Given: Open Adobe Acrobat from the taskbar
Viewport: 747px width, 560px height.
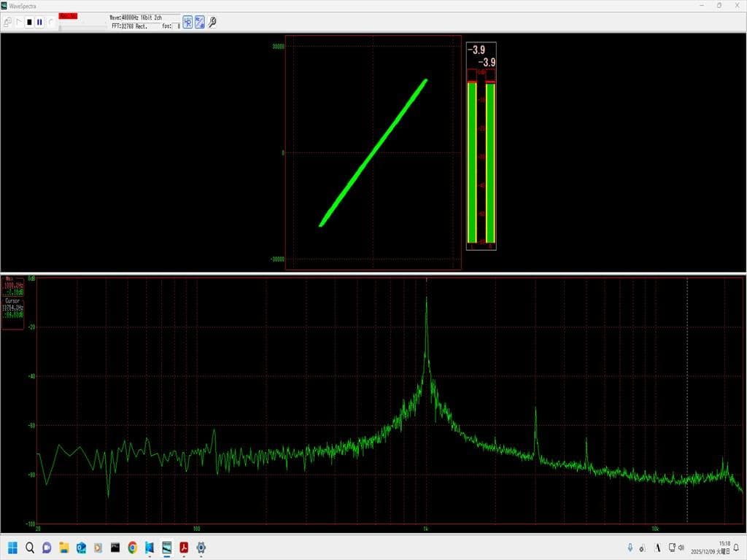Looking at the screenshot, I should click(184, 548).
